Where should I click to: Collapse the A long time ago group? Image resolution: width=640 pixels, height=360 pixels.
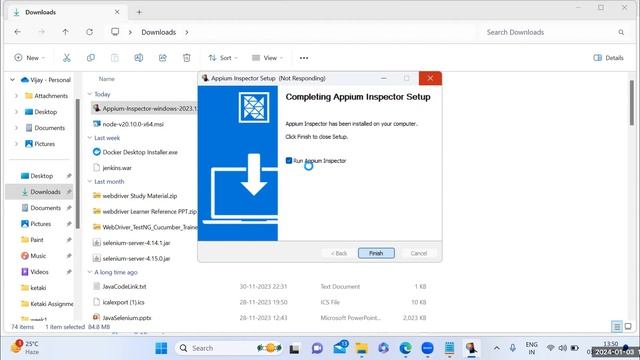[x=90, y=272]
